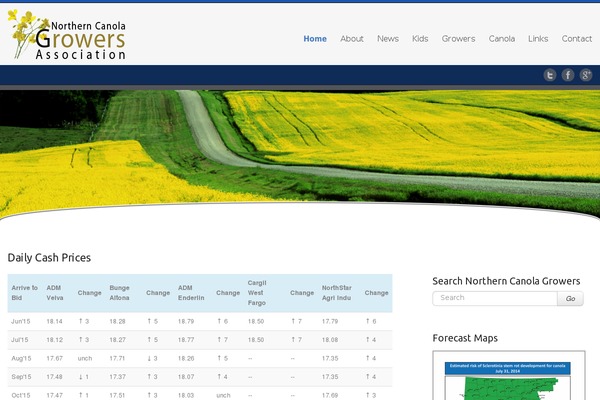Navigate to the News section
The image size is (600, 400).
coord(388,39)
